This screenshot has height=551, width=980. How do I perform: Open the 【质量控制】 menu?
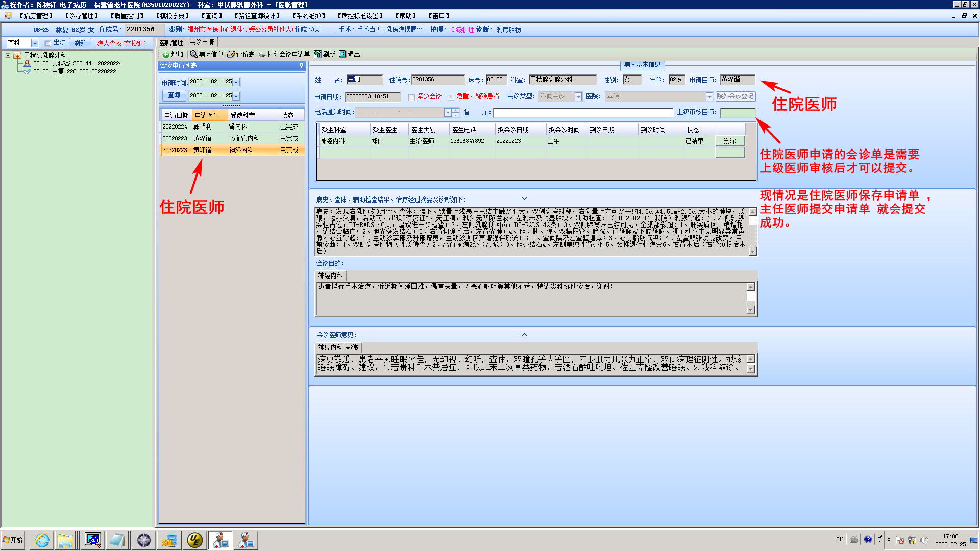click(x=127, y=16)
